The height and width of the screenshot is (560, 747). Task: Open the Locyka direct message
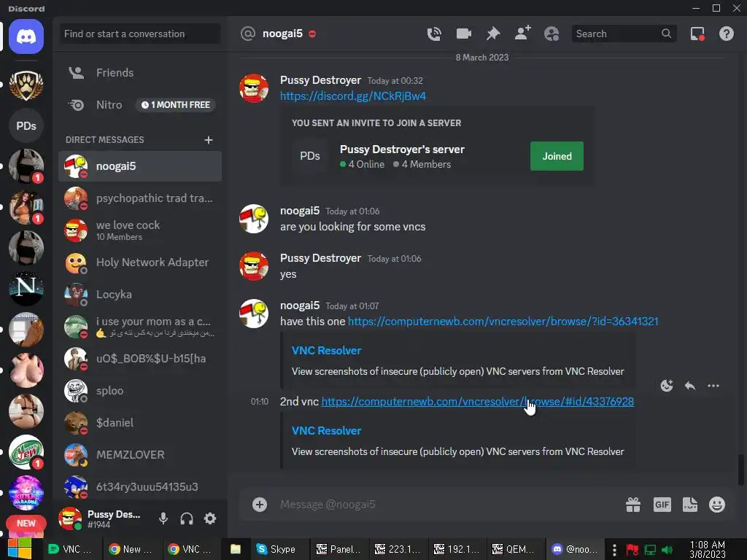pyautogui.click(x=140, y=295)
